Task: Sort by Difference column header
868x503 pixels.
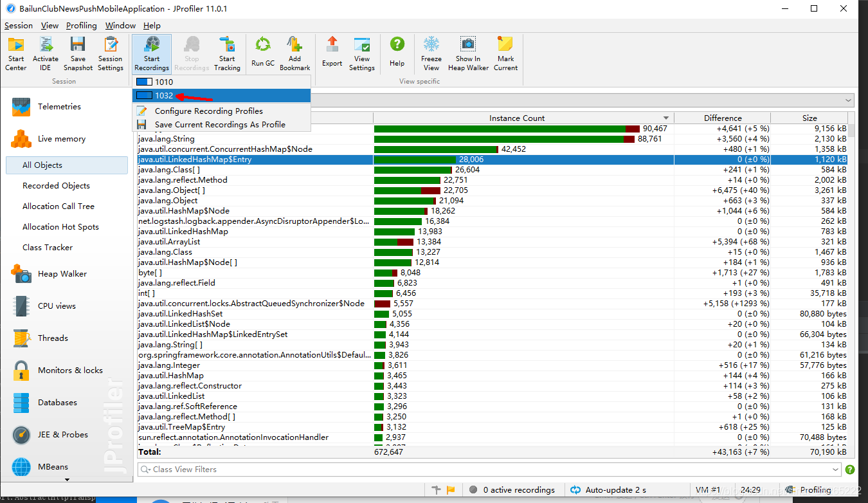Action: coord(723,118)
